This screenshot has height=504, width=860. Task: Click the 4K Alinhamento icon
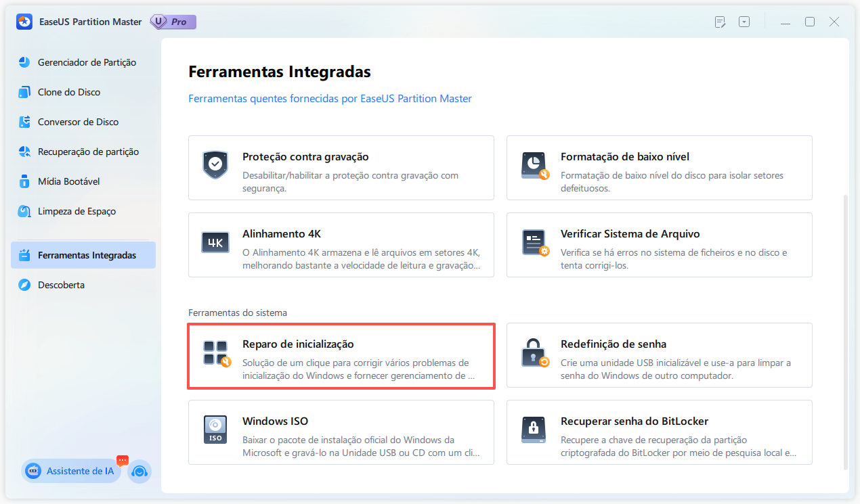[215, 242]
